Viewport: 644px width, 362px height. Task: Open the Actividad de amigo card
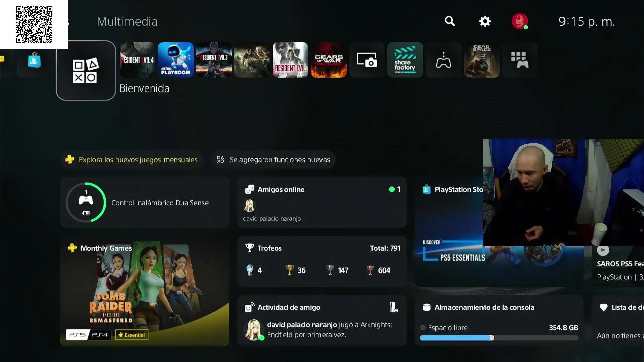click(322, 320)
